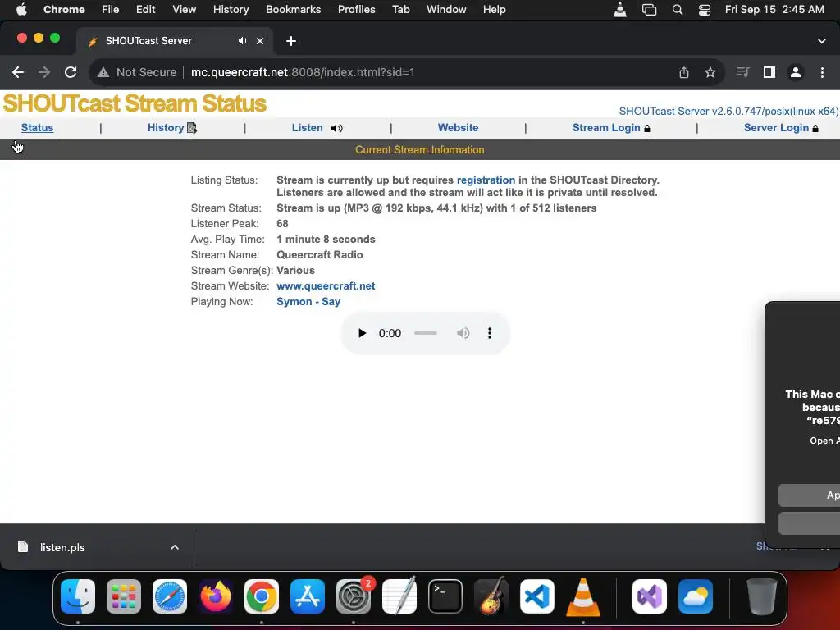Screen dimensions: 840x630
Task: Open the Window menu
Action: [x=446, y=9]
